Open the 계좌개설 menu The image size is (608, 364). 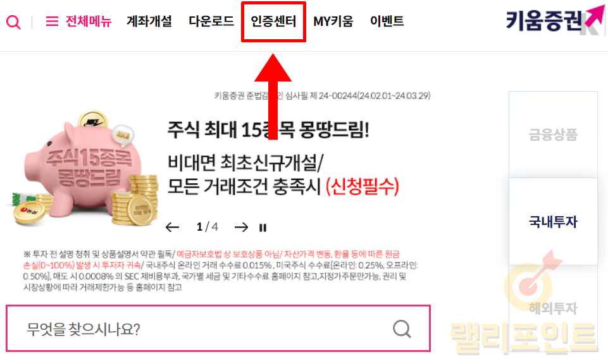coord(149,21)
